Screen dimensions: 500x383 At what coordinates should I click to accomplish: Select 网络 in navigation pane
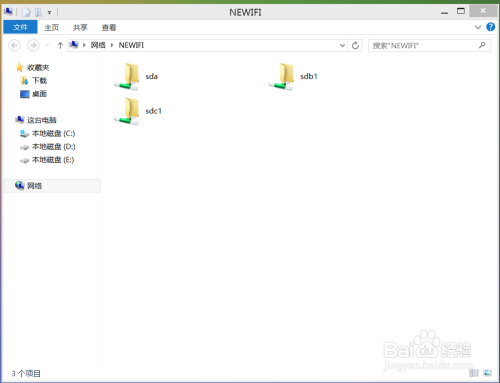click(x=52, y=186)
